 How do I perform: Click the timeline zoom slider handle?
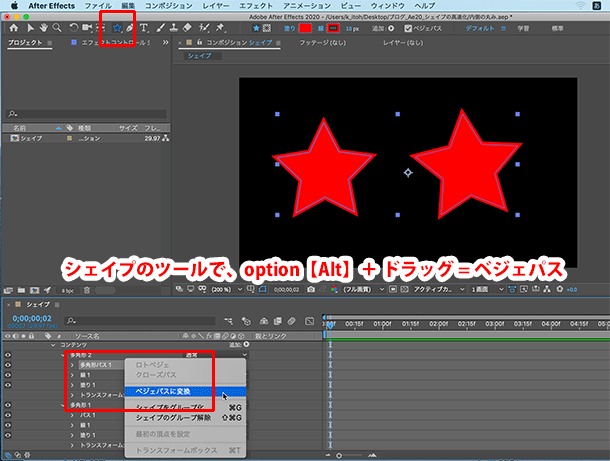click(339, 455)
